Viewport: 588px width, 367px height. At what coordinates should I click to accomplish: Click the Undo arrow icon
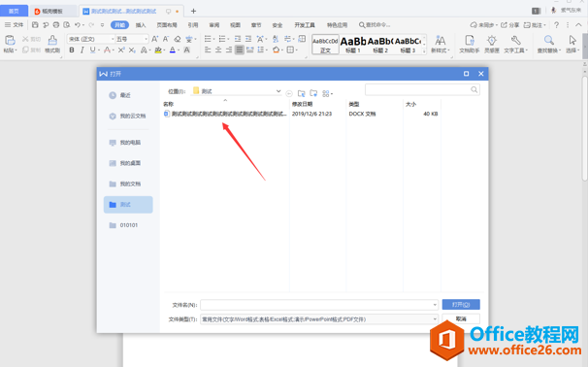[x=78, y=25]
